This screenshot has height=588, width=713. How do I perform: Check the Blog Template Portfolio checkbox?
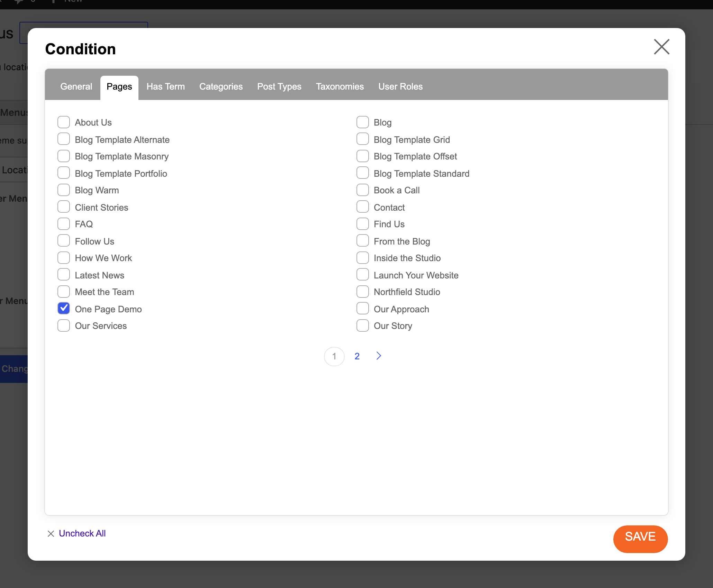(64, 173)
